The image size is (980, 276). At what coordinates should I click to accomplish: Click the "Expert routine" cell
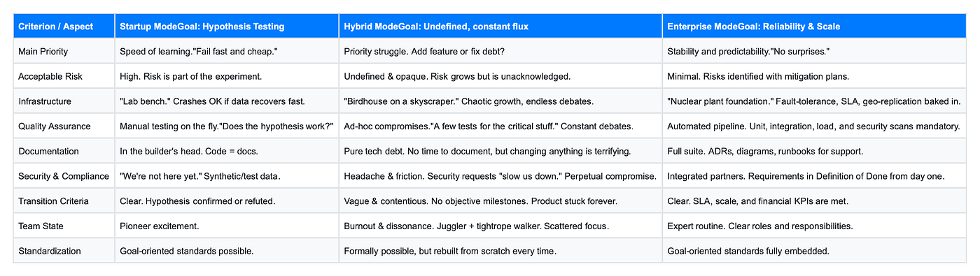coord(814,226)
